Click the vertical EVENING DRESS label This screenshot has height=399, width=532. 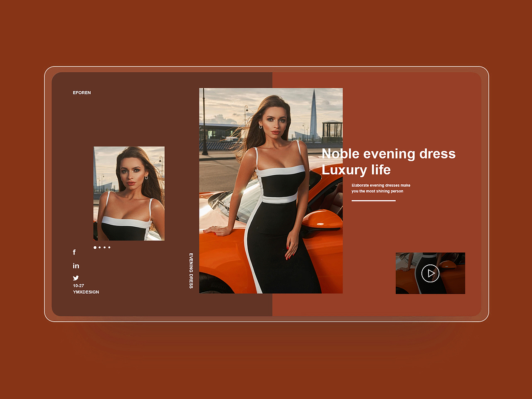191,271
